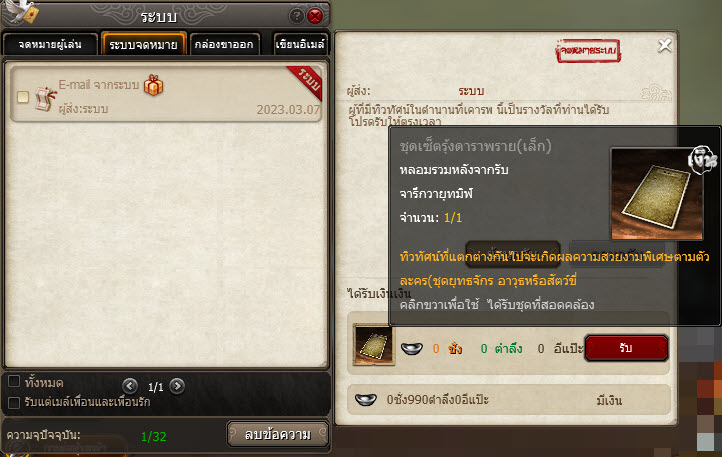This screenshot has height=457, width=722.
Task: Click the large item preview image in the tooltip
Action: 657,193
